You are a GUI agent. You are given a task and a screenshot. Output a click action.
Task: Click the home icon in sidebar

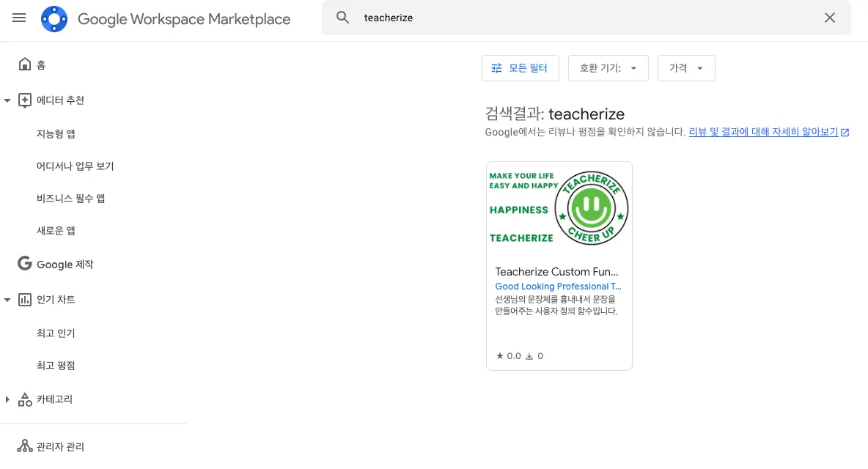click(x=24, y=64)
